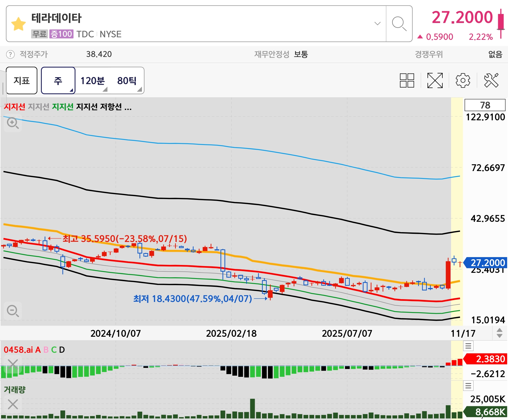508x420 pixels.
Task: Click the green 8,668K volume tag
Action: pos(486,412)
